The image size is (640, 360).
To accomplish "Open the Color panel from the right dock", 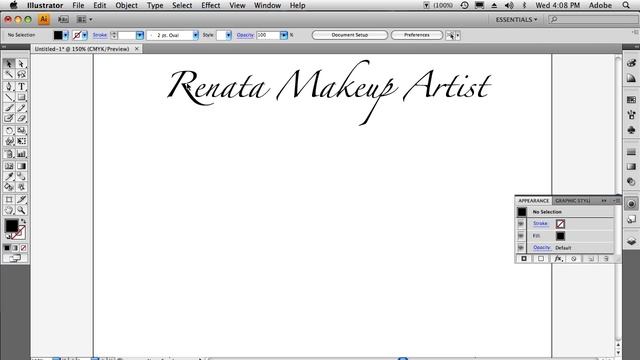I will coord(631,63).
